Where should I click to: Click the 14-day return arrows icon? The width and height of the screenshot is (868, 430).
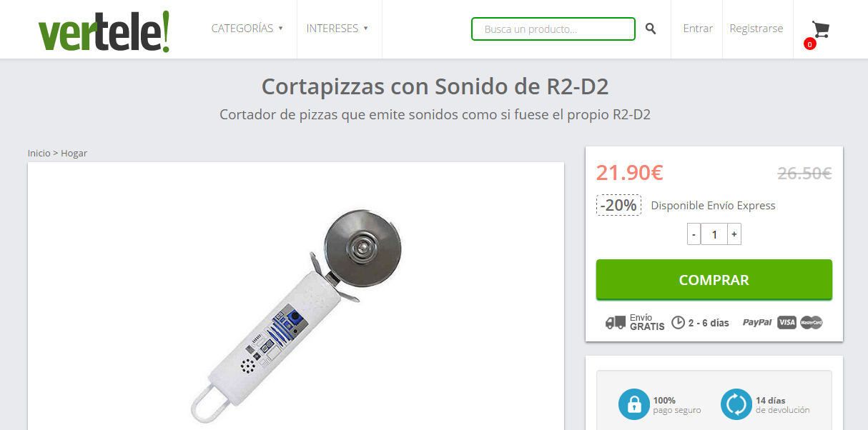point(736,404)
